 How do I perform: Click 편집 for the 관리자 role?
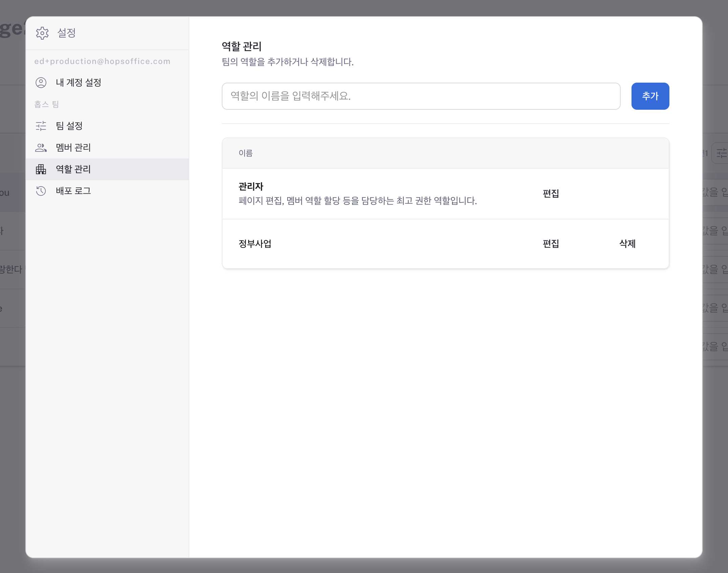[551, 194]
